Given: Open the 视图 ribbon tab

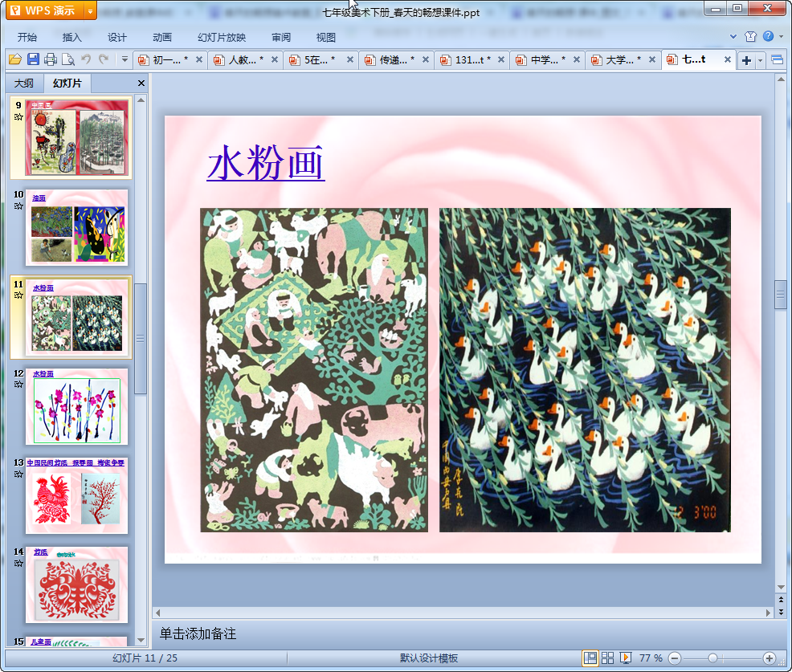Looking at the screenshot, I should (326, 38).
